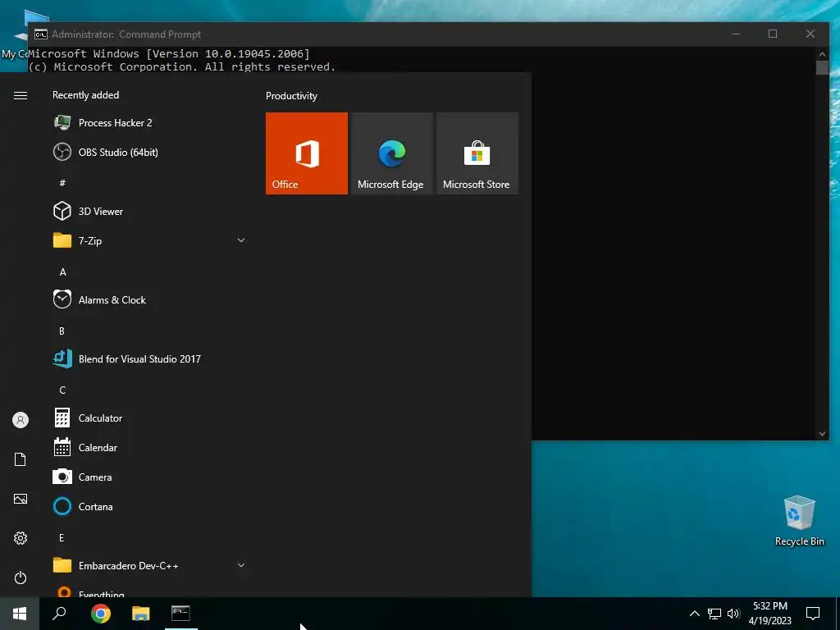Open Documents from Start sidebar
Viewport: 840px width, 630px height.
pos(21,459)
